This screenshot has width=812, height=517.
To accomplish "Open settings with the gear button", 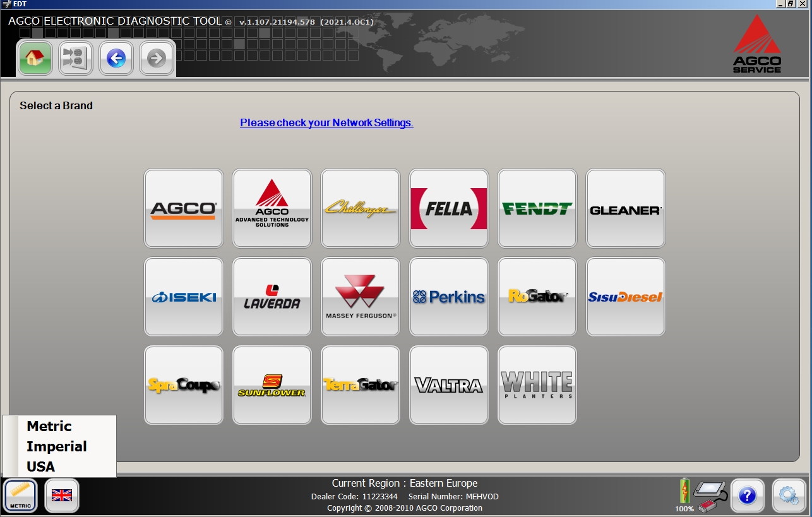I will [x=789, y=496].
